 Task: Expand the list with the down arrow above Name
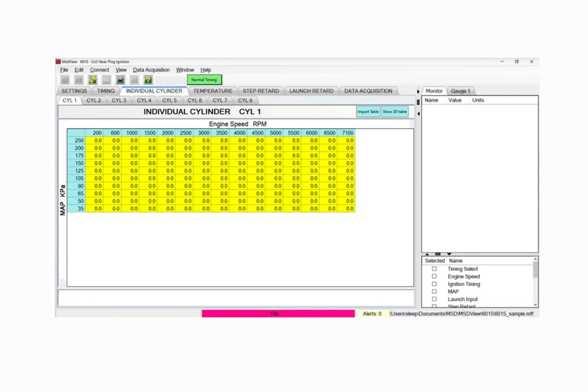click(x=449, y=254)
